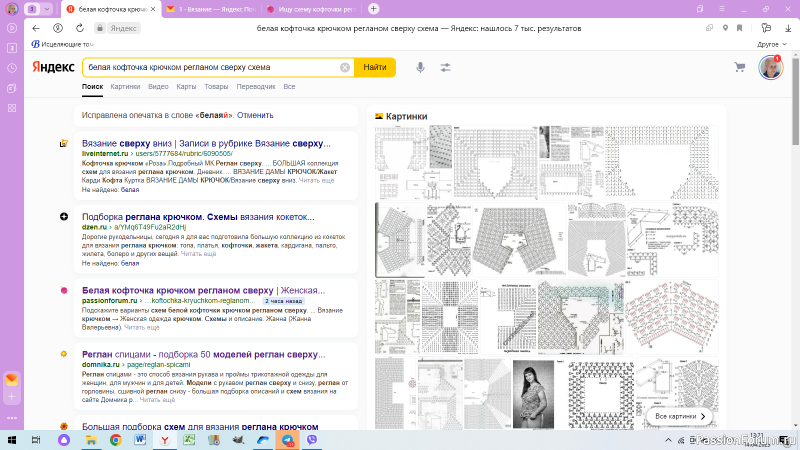Open File Explorer from the taskbar
Image resolution: width=800 pixels, height=450 pixels.
click(91, 440)
